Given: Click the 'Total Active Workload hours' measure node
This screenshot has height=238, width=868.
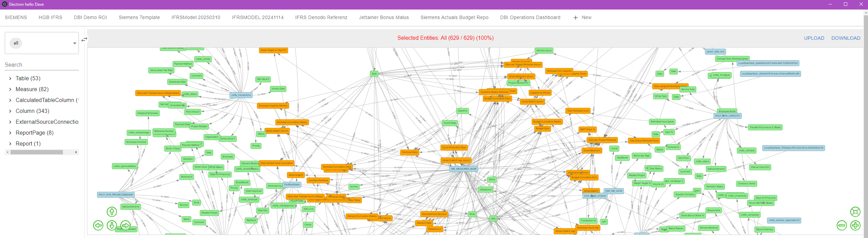Looking at the screenshot, I should (x=644, y=140).
